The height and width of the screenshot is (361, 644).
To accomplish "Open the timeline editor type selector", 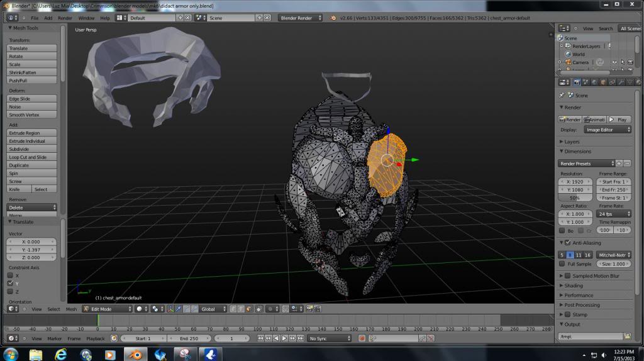I will [13, 338].
